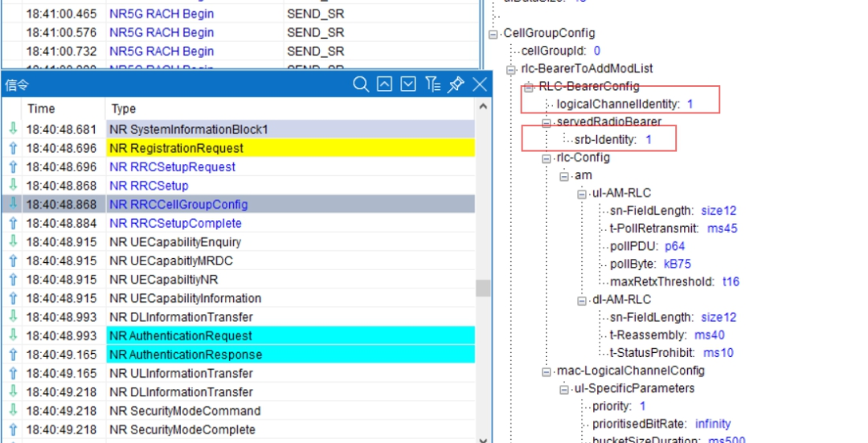The height and width of the screenshot is (443, 868).
Task: Click the signaling list scroll-up arrow
Action: point(483,106)
